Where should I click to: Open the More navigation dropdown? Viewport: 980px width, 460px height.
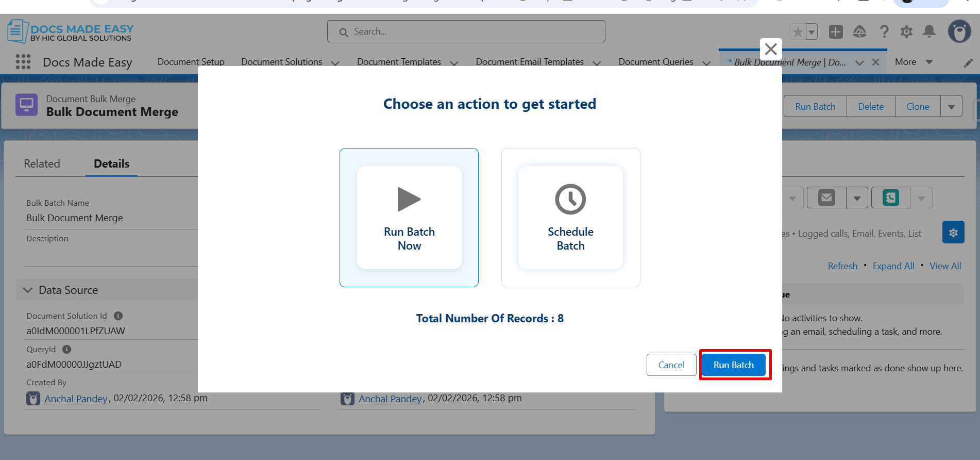click(x=914, y=62)
